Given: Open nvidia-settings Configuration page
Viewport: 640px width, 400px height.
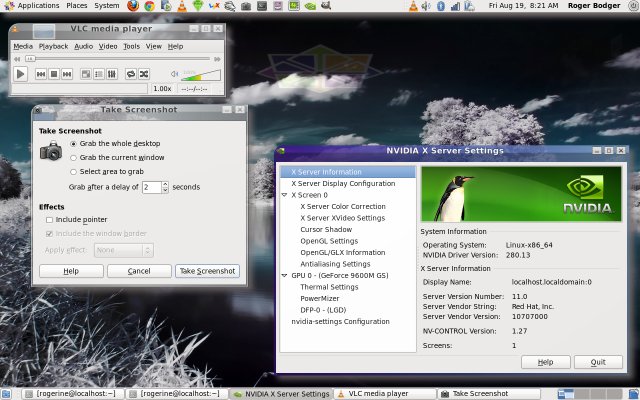Looking at the screenshot, I should point(340,322).
